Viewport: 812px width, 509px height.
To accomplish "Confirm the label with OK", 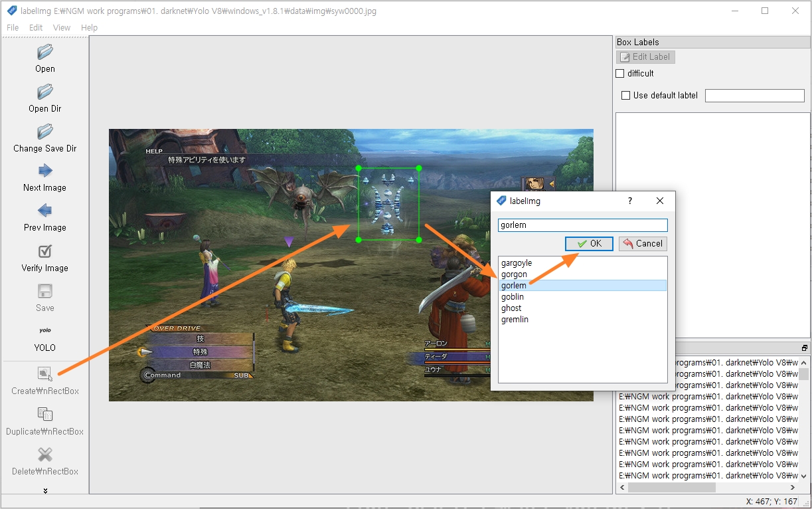I will pos(590,244).
